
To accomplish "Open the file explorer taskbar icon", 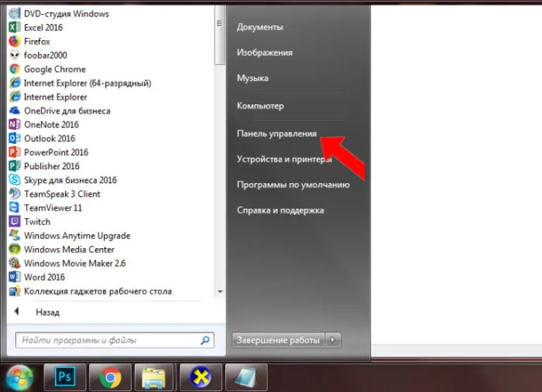I will point(154,376).
